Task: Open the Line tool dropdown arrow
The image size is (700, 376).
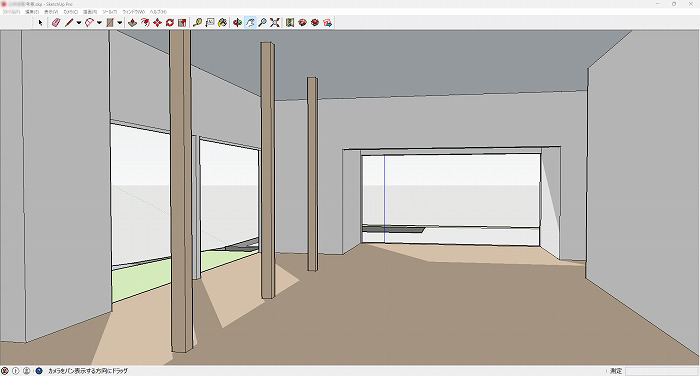Action: click(79, 22)
